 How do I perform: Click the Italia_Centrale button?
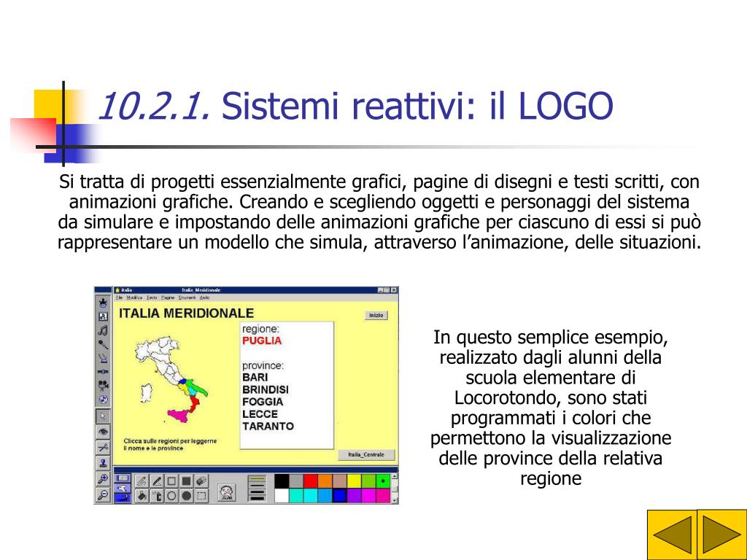tap(366, 455)
